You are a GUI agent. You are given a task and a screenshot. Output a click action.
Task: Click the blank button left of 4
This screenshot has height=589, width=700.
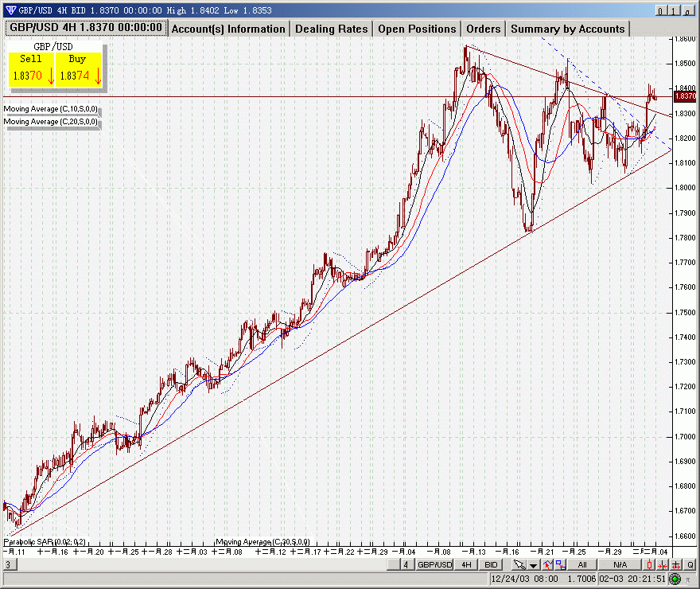[393, 565]
